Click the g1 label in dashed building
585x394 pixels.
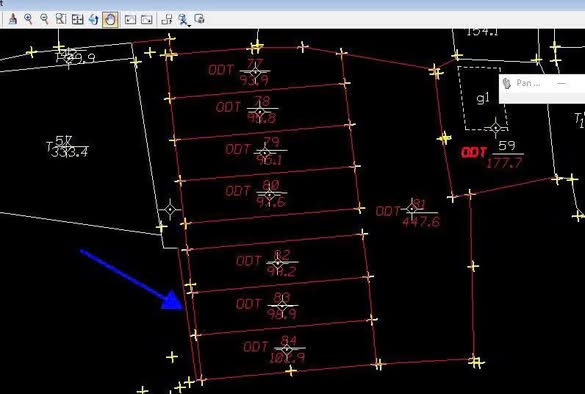tap(483, 98)
